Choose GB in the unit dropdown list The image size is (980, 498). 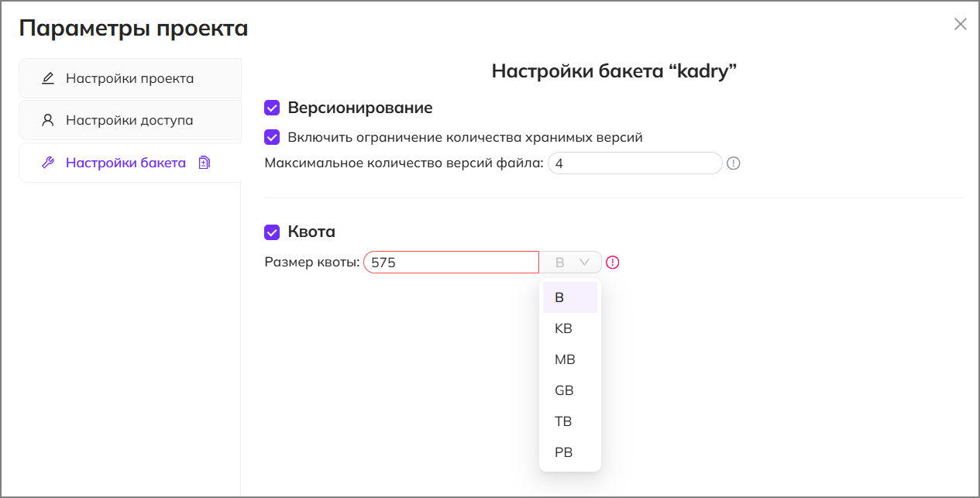[564, 390]
